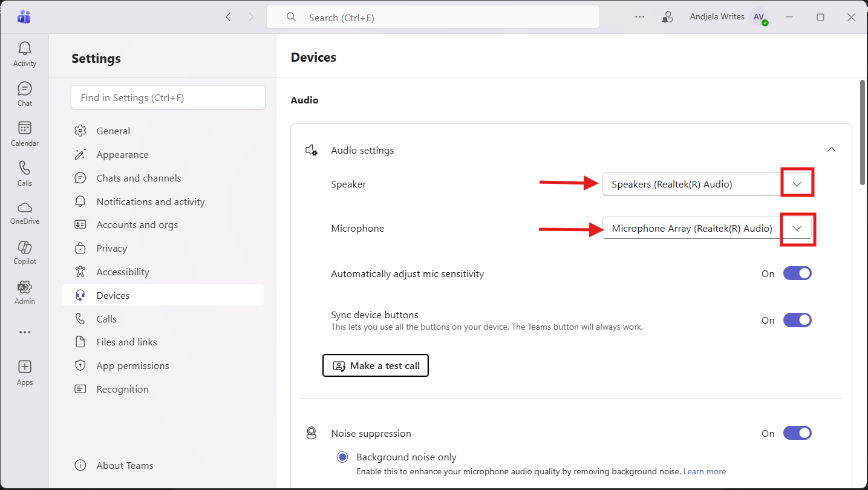The width and height of the screenshot is (868, 490).
Task: Launch Copilot from the sidebar
Action: (x=25, y=252)
